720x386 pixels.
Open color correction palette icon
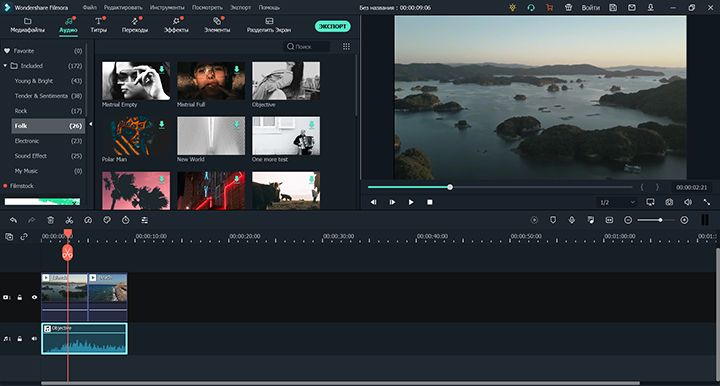[107, 220]
